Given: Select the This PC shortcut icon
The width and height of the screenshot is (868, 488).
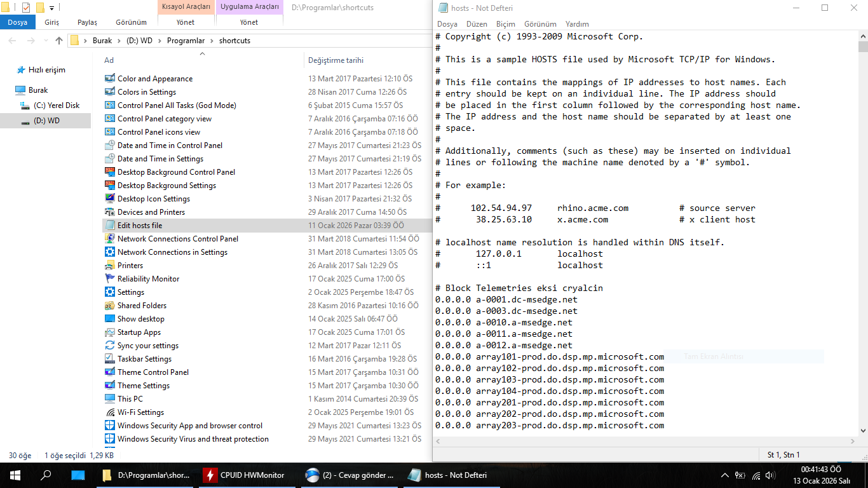Looking at the screenshot, I should 110,399.
